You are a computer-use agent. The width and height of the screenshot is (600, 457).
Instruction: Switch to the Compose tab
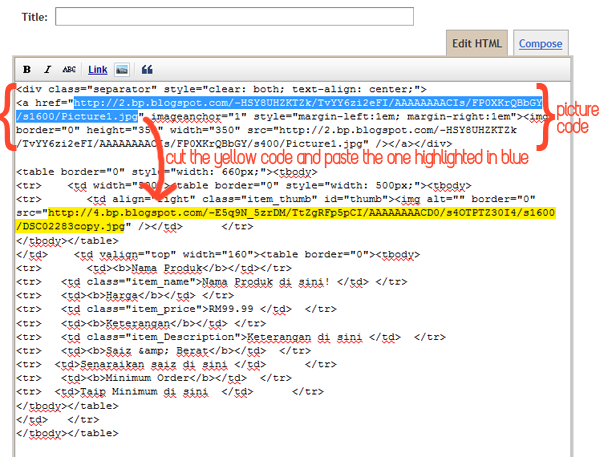540,44
